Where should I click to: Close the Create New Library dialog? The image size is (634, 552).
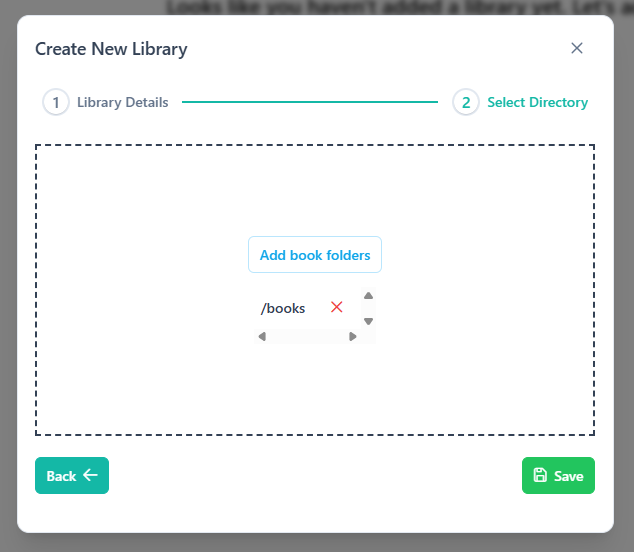[577, 48]
